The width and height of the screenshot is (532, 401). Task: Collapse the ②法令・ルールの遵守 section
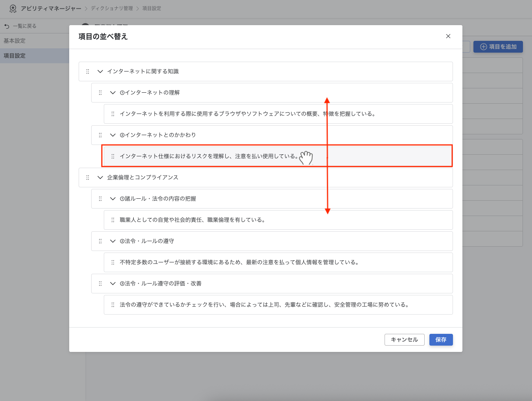coord(113,241)
